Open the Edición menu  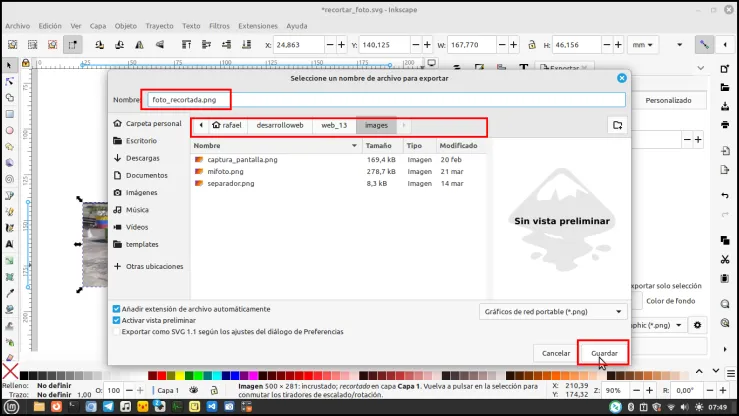click(x=50, y=26)
